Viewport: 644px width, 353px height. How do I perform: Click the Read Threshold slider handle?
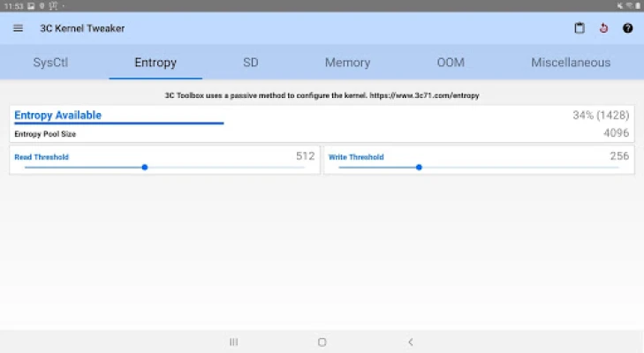145,167
